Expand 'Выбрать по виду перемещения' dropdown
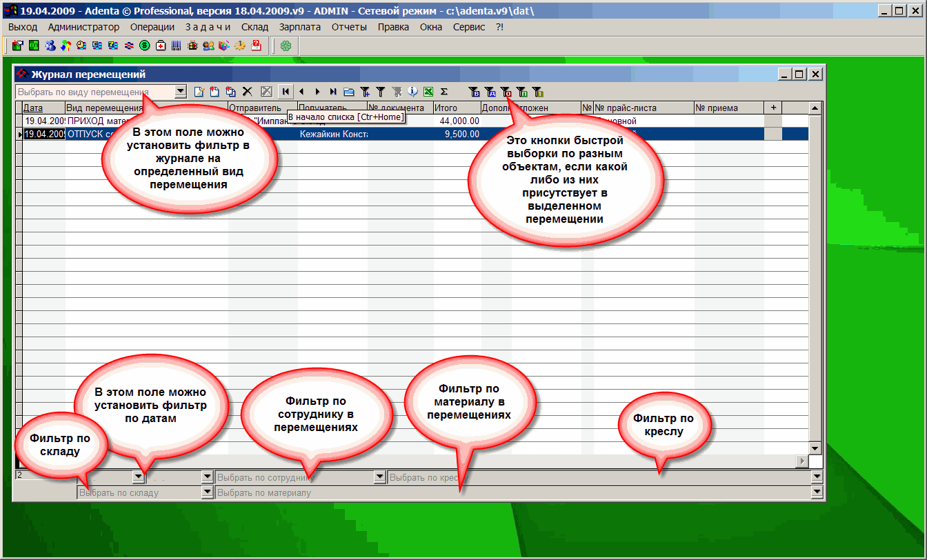The image size is (927, 560). click(x=181, y=91)
